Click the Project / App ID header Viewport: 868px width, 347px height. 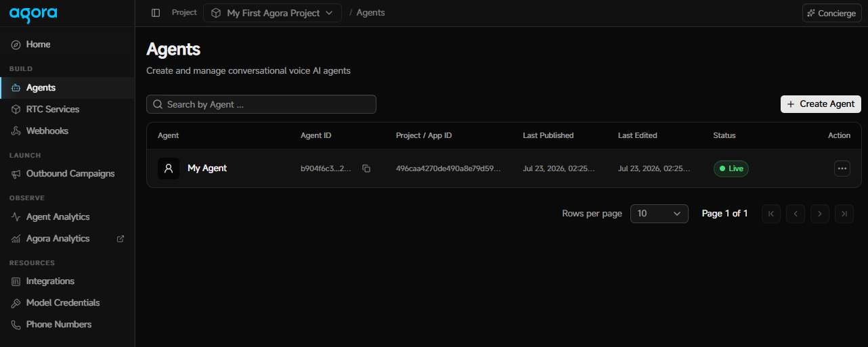(x=424, y=135)
